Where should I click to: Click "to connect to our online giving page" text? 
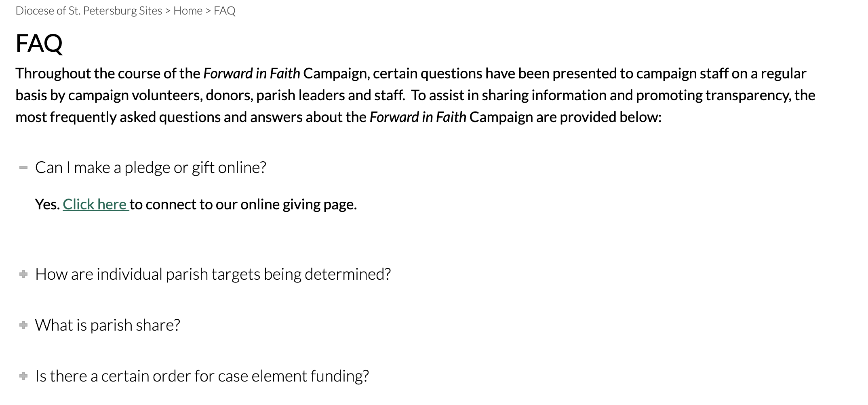[243, 205]
